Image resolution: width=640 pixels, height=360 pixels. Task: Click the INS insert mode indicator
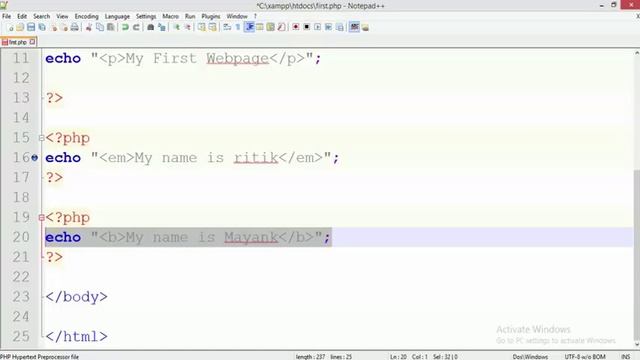pos(625,357)
